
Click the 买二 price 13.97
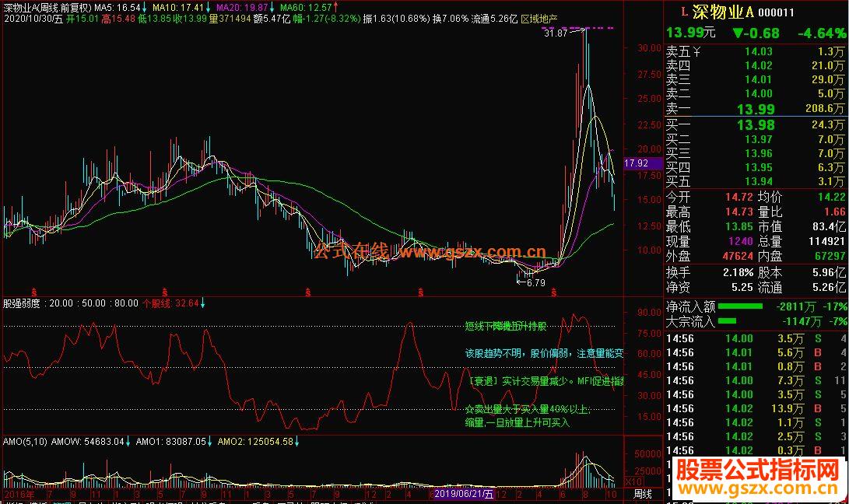pyautogui.click(x=759, y=140)
